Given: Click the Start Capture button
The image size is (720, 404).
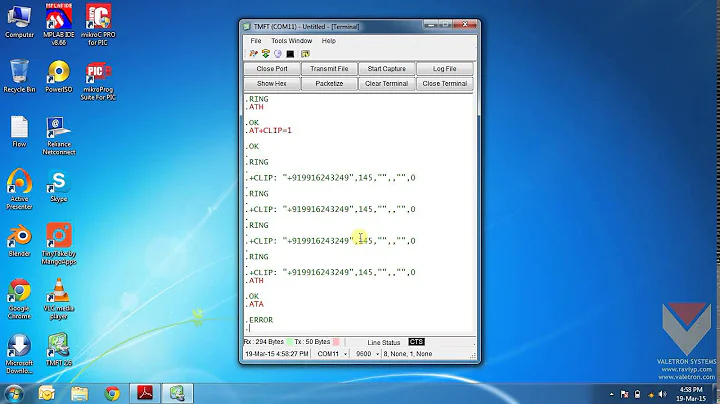Looking at the screenshot, I should tap(387, 68).
